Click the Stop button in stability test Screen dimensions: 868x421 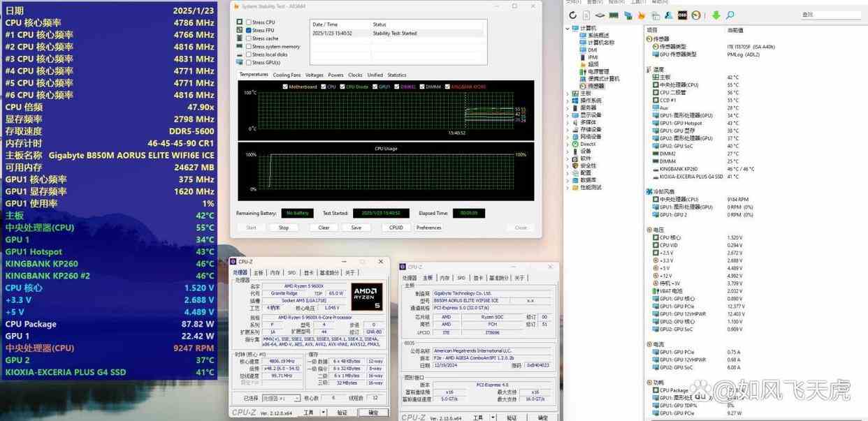click(283, 228)
